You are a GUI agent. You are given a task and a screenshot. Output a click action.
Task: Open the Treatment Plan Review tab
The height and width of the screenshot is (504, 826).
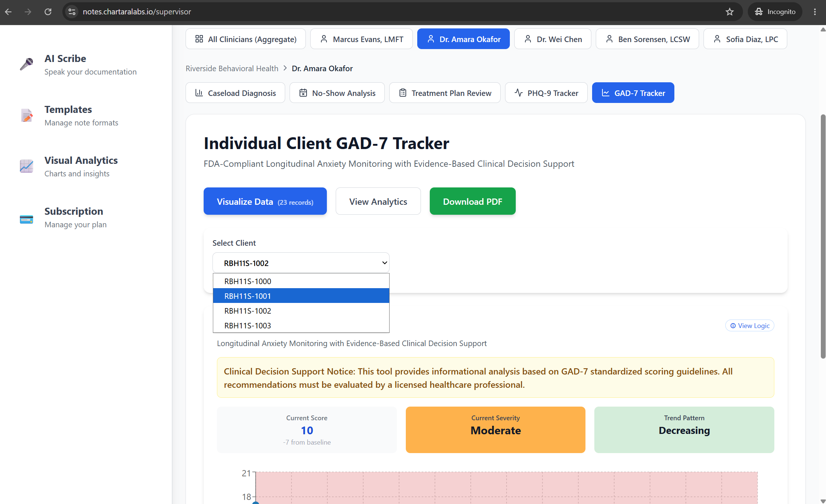pyautogui.click(x=445, y=93)
